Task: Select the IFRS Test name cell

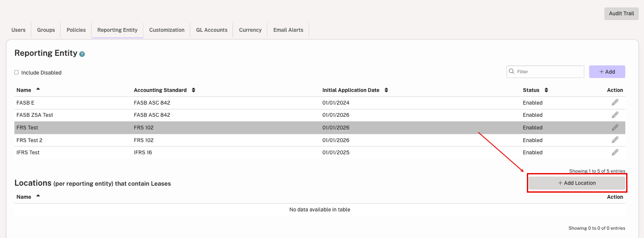Action: point(28,153)
